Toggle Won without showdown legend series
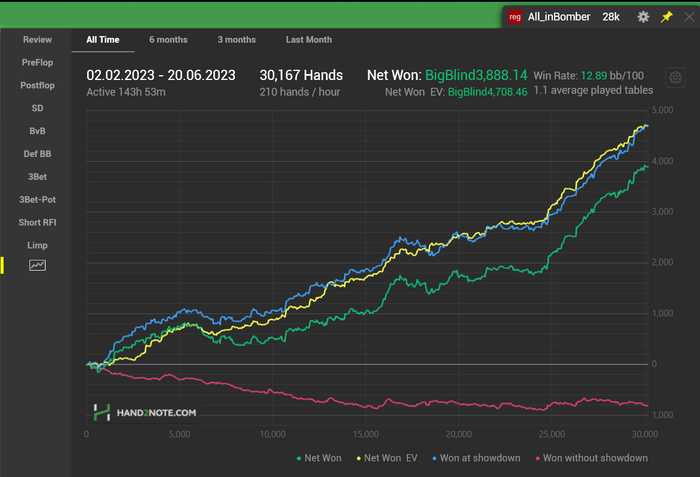The height and width of the screenshot is (477, 700). click(592, 458)
